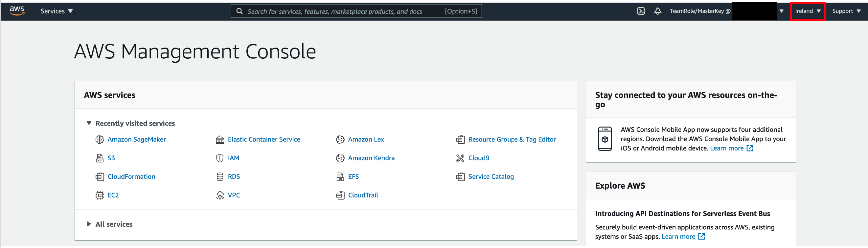The height and width of the screenshot is (248, 868).
Task: Open the CloudFormation service link
Action: coord(131,177)
